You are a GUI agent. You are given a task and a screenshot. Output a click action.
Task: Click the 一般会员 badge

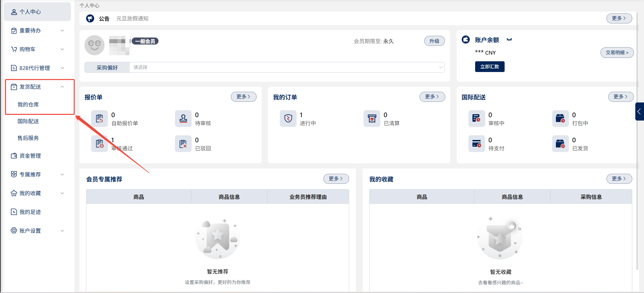145,41
